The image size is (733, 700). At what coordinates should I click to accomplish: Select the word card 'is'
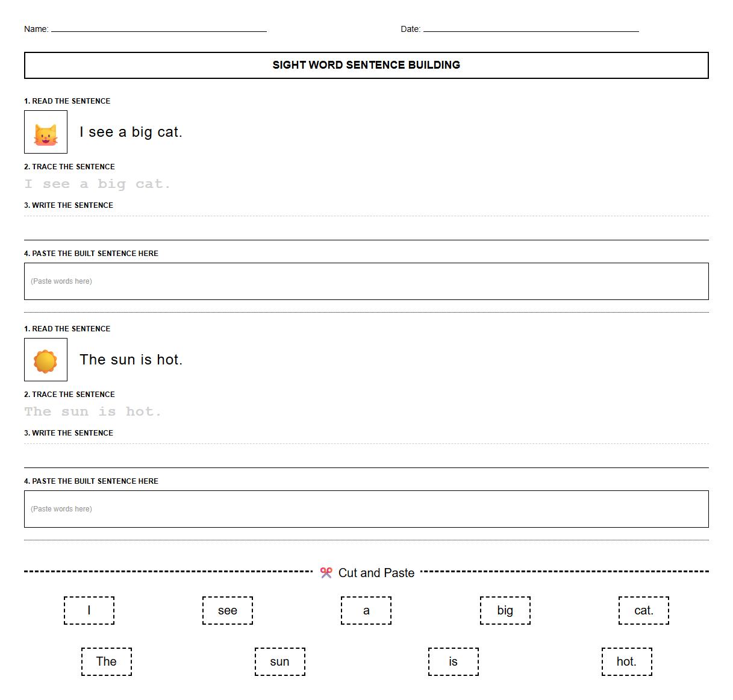pyautogui.click(x=453, y=661)
